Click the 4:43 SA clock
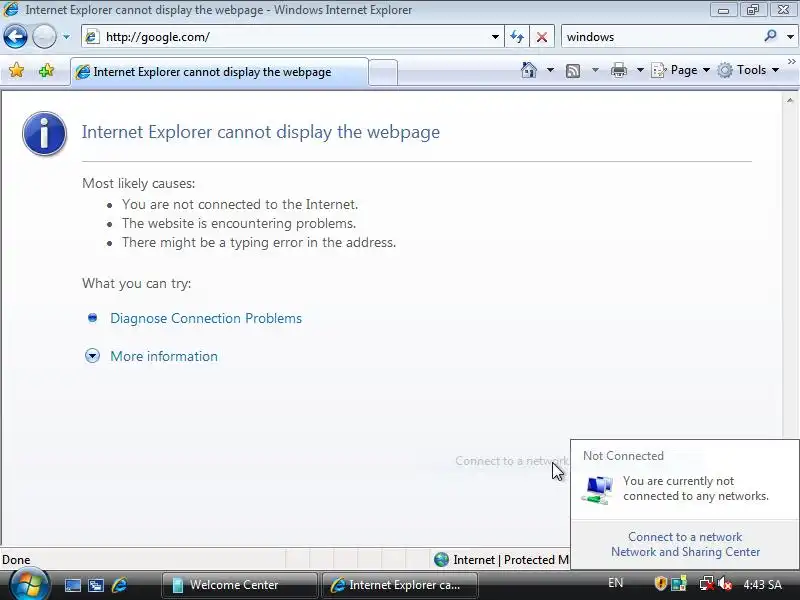 [x=763, y=584]
